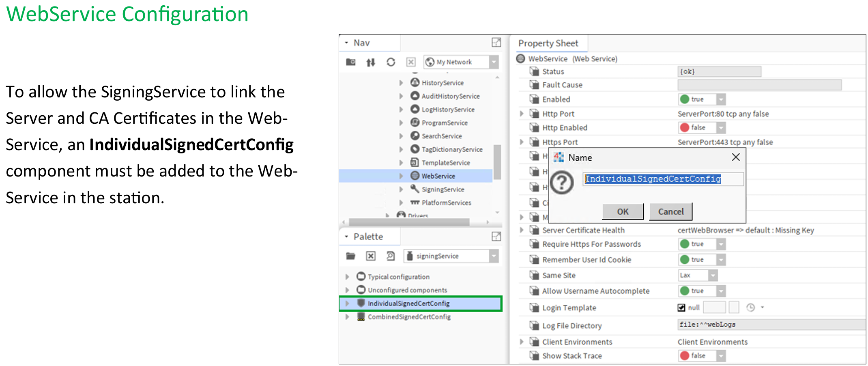
Task: Click the ProgramService icon
Action: click(415, 122)
